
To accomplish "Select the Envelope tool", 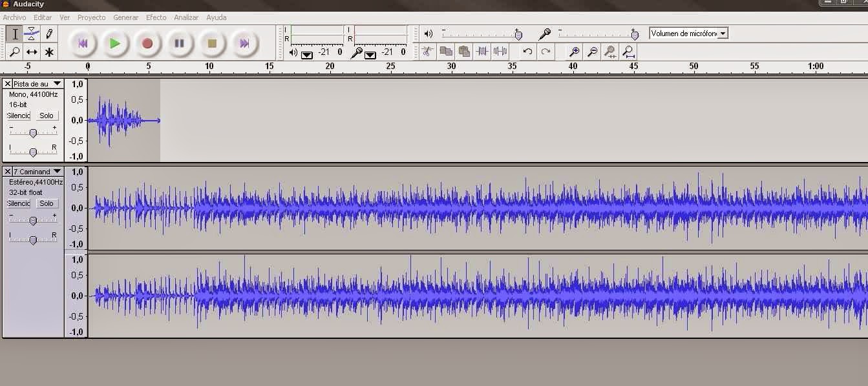I will 30,32.
